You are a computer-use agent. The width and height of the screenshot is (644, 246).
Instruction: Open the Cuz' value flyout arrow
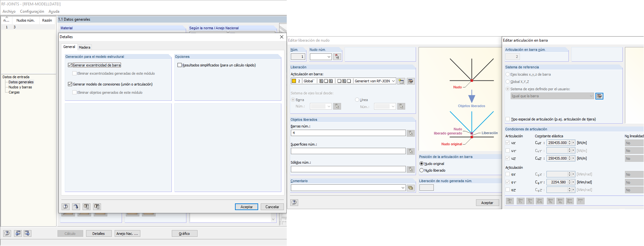click(573, 158)
